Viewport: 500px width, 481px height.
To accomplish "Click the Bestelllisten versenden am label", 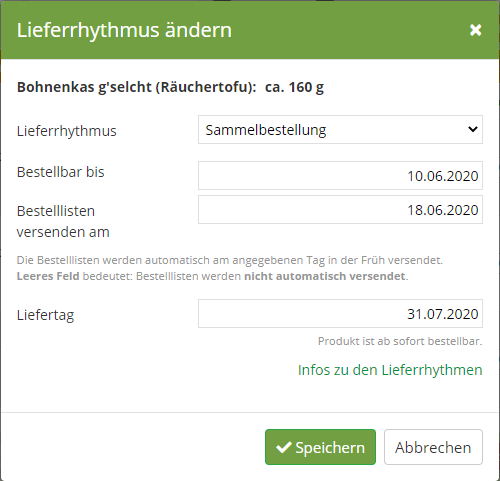I will [63, 221].
